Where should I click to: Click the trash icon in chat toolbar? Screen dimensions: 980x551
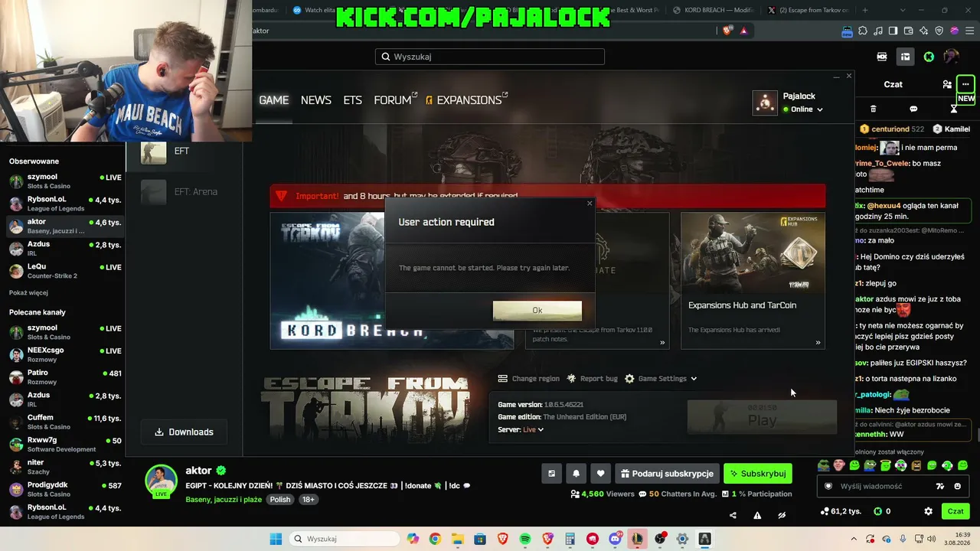[x=874, y=109]
